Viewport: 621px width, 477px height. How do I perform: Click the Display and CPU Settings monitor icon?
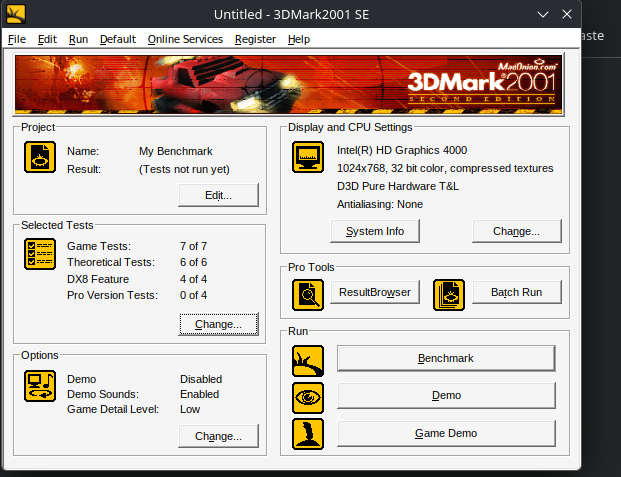pos(308,157)
